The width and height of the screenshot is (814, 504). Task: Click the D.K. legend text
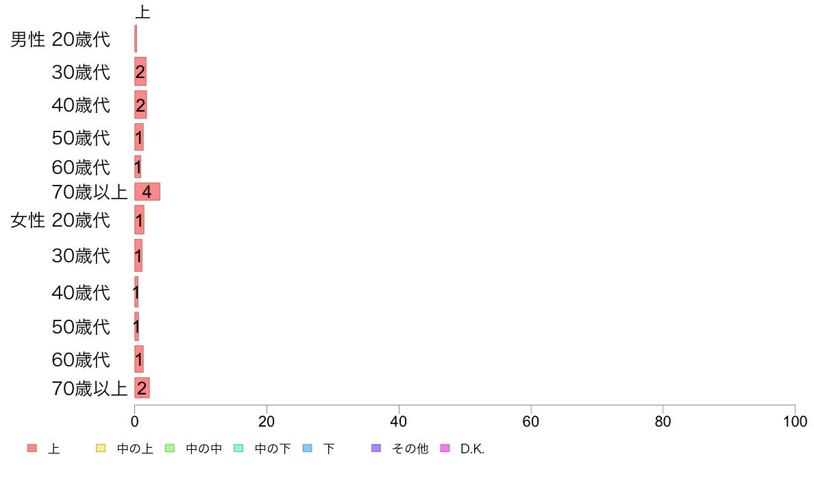472,449
